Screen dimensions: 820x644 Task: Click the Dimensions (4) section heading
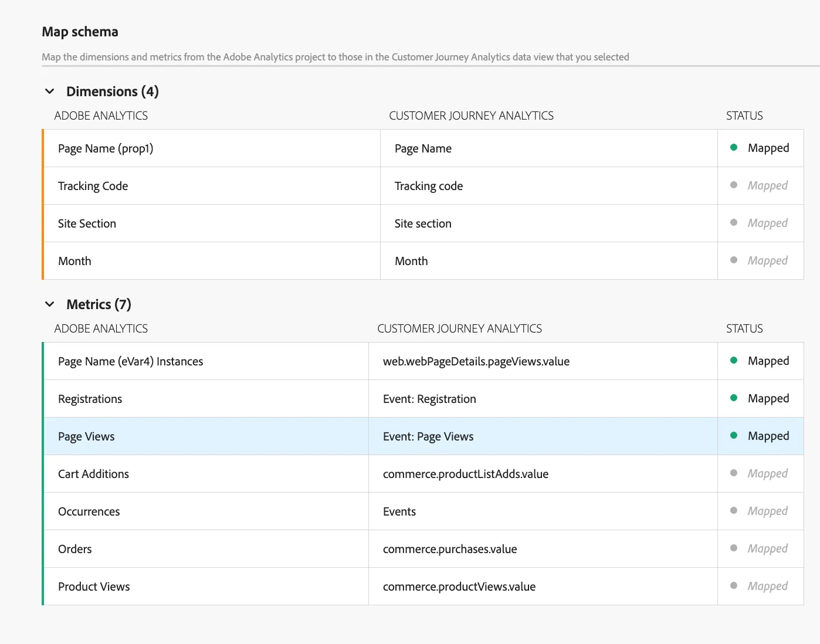(x=113, y=91)
